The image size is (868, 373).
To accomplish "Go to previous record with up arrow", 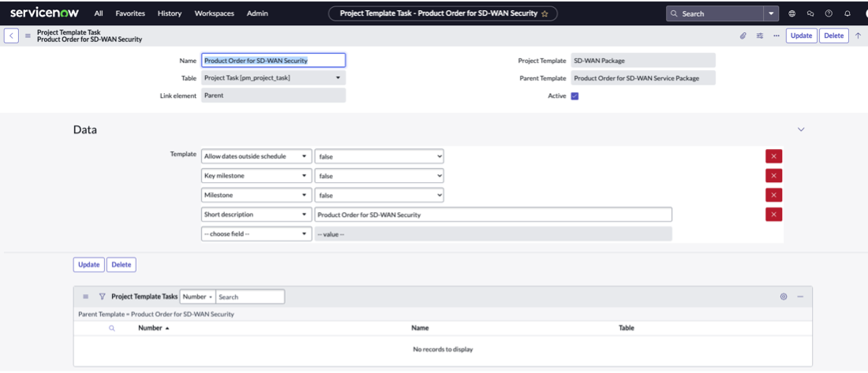I will tap(858, 36).
